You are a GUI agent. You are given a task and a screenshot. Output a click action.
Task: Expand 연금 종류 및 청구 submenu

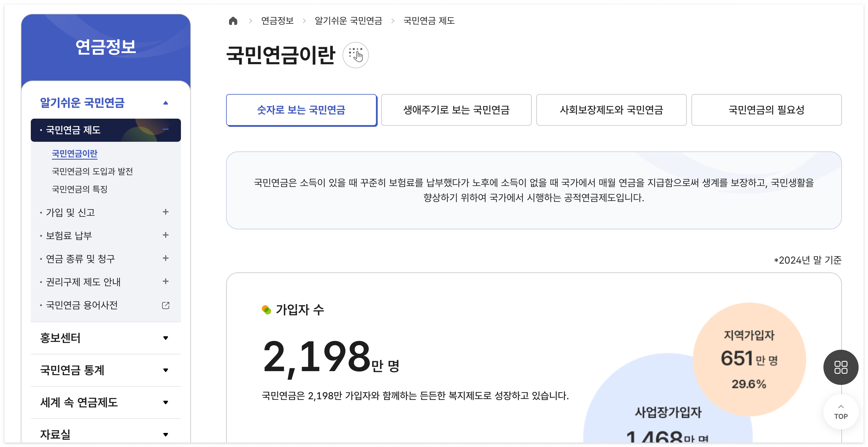tap(165, 259)
